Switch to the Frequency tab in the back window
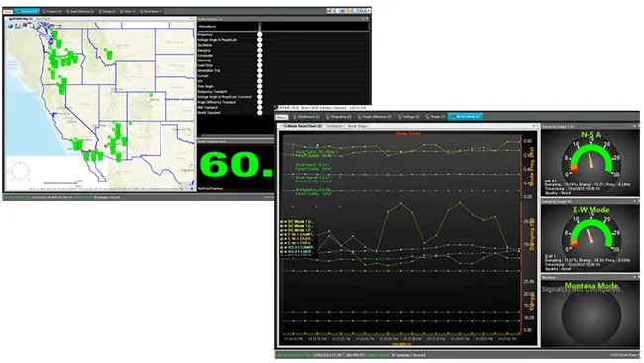This screenshot has height=363, width=644. 52,12
